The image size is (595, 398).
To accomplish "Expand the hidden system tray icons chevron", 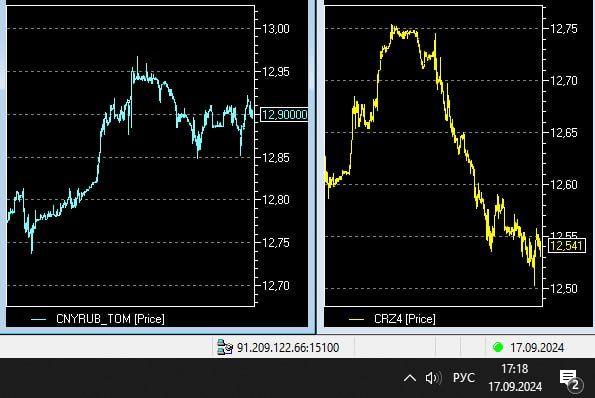I will tap(410, 378).
